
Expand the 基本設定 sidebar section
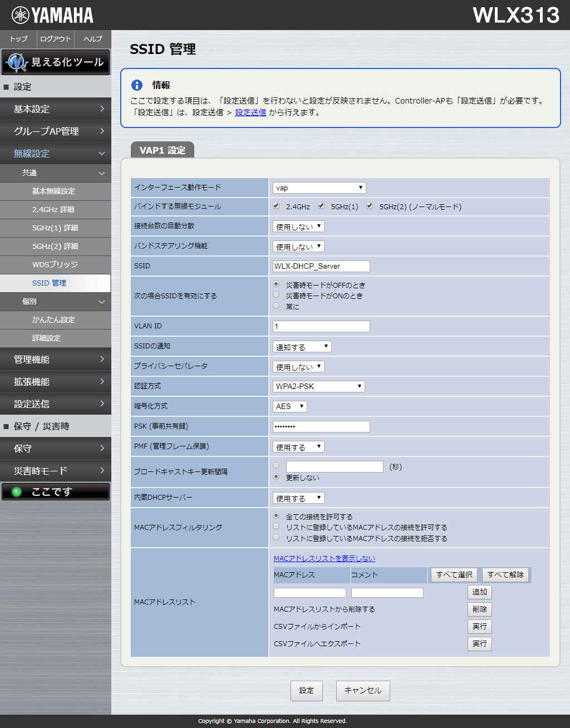(x=56, y=109)
